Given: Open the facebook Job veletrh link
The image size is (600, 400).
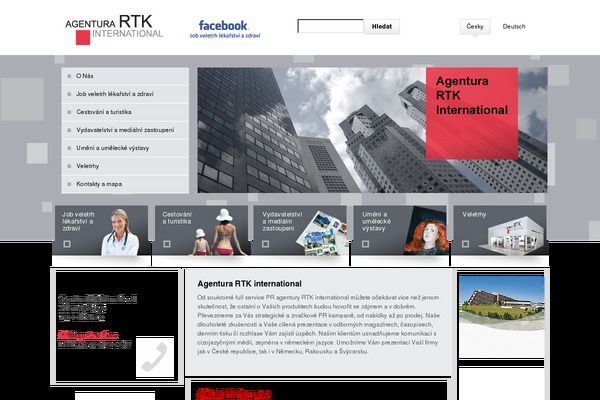Looking at the screenshot, I should click(x=225, y=29).
